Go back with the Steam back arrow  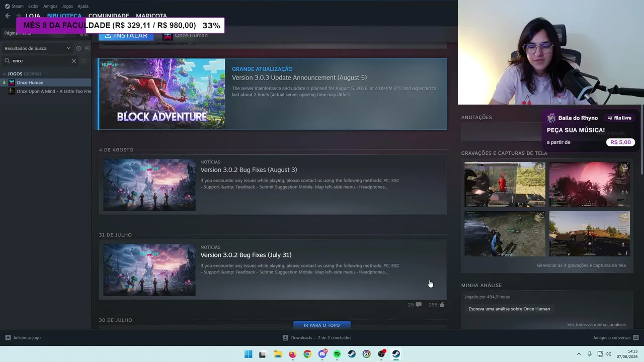tap(8, 16)
